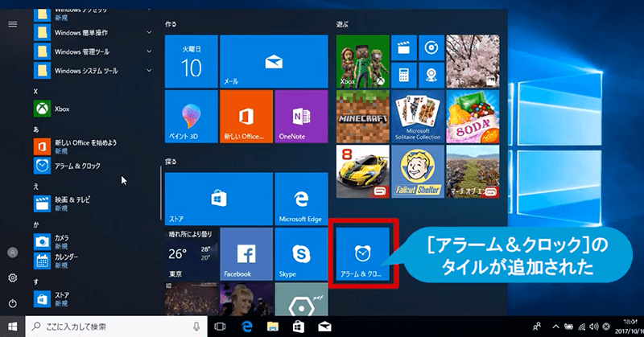Click the 探る tile group heading
The height and width of the screenshot is (337, 644).
pyautogui.click(x=171, y=162)
